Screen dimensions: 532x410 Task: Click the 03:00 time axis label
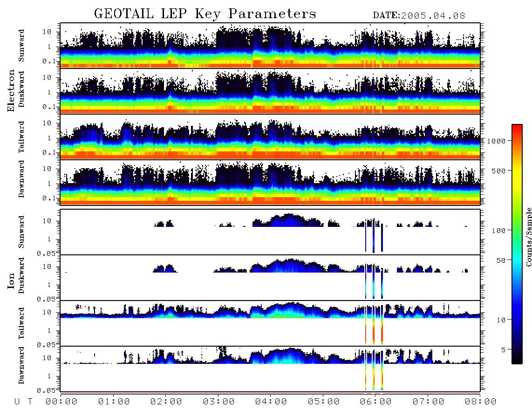point(219,402)
